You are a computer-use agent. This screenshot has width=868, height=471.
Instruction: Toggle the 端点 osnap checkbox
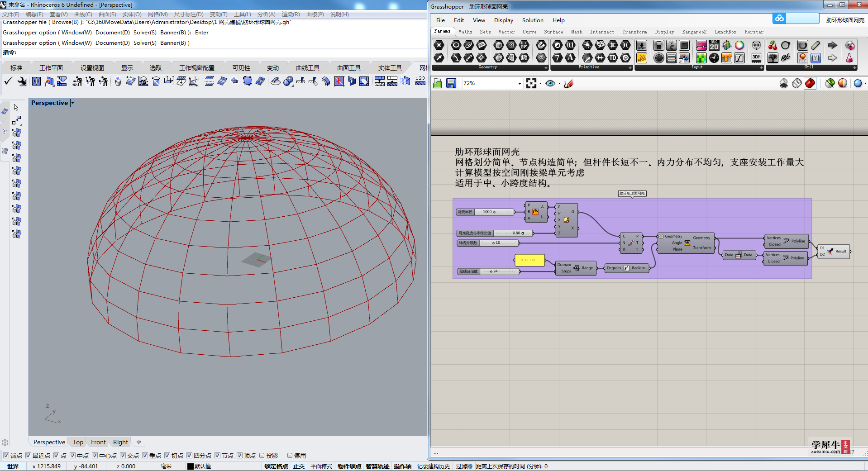[6, 456]
